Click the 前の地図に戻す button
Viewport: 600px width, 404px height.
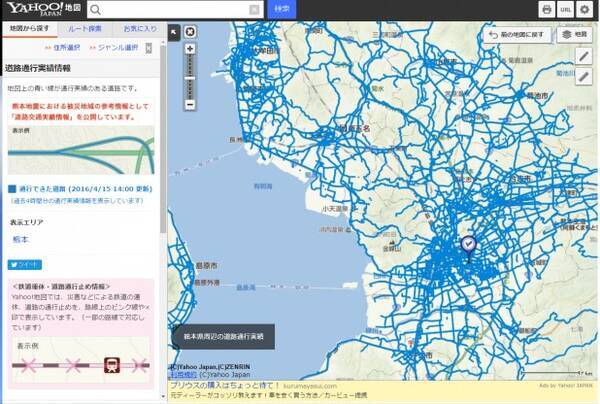point(517,34)
